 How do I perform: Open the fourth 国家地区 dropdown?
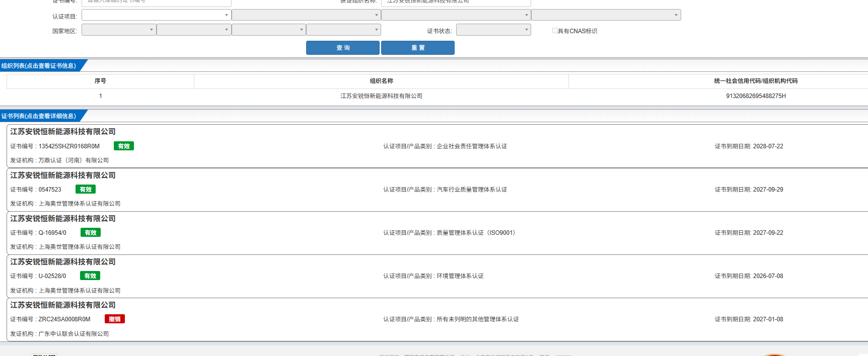343,30
